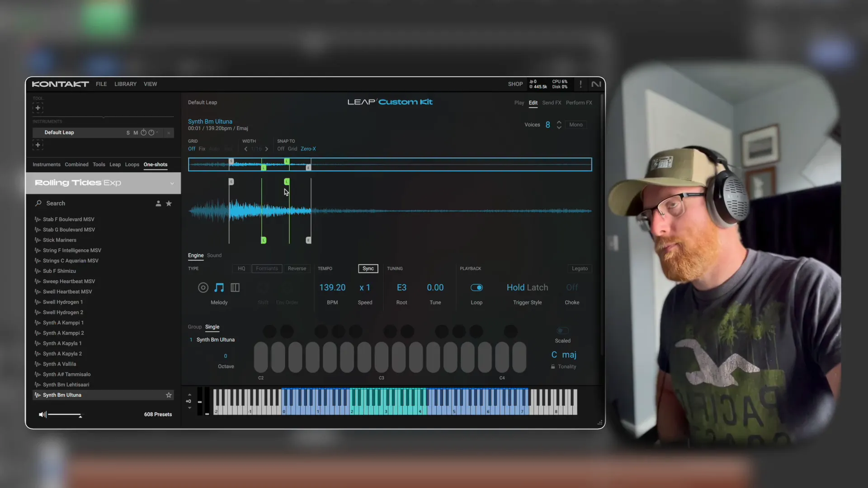Click the 139.20 BPM value

332,287
